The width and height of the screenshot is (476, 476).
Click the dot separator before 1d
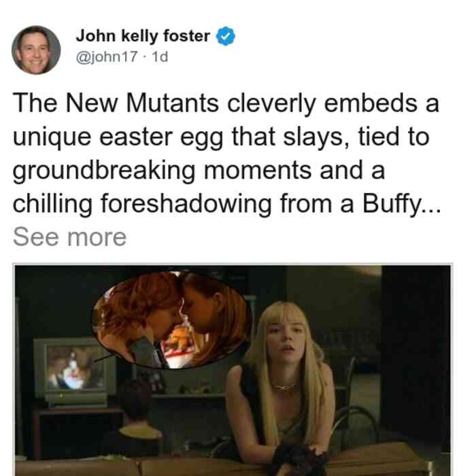click(144, 57)
